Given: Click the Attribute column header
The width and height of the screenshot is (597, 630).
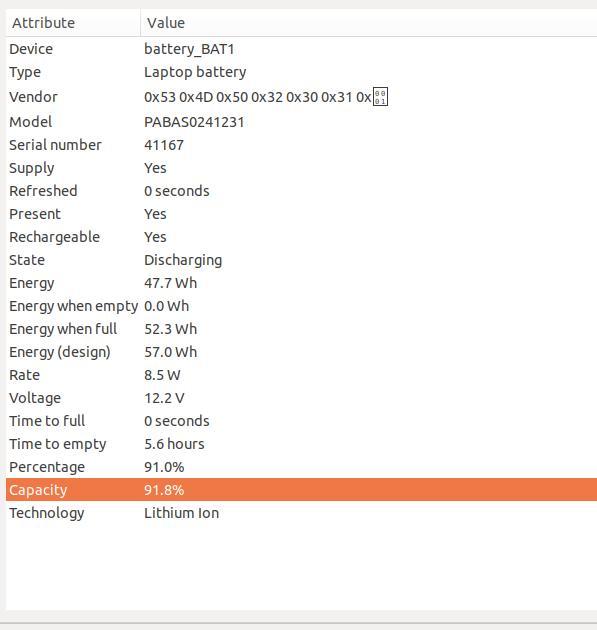Looking at the screenshot, I should coord(73,23).
